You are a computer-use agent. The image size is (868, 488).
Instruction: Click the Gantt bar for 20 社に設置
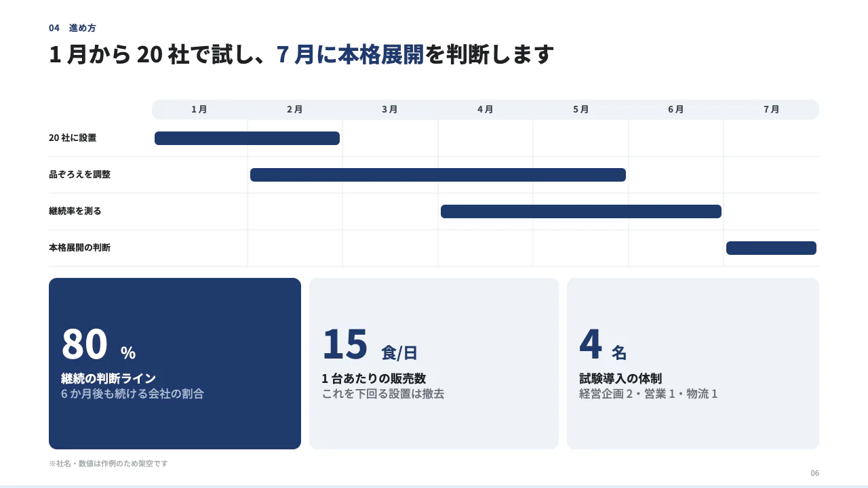coord(247,138)
